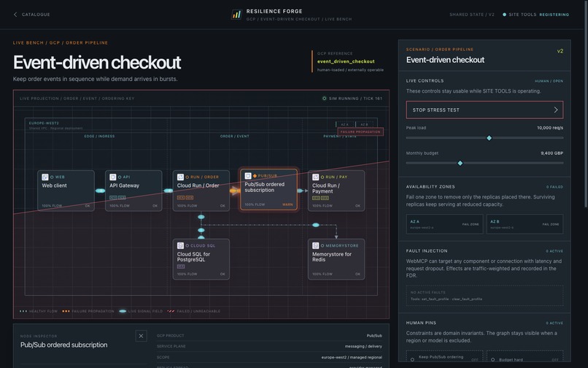Click the HUMAN / OPEN label
The image size is (588, 368).
click(x=549, y=81)
